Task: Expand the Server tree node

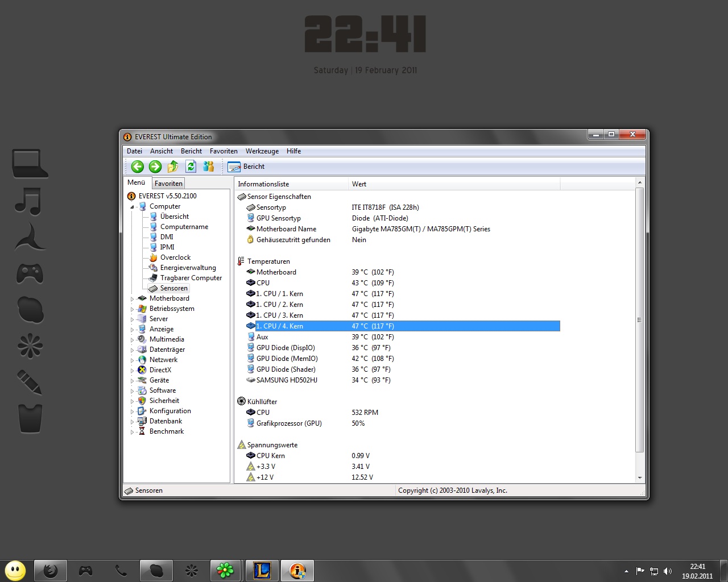Action: pos(132,319)
